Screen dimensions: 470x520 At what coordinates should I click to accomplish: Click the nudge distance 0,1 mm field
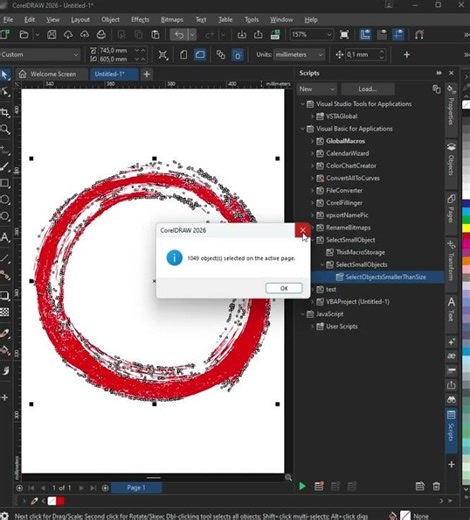362,55
